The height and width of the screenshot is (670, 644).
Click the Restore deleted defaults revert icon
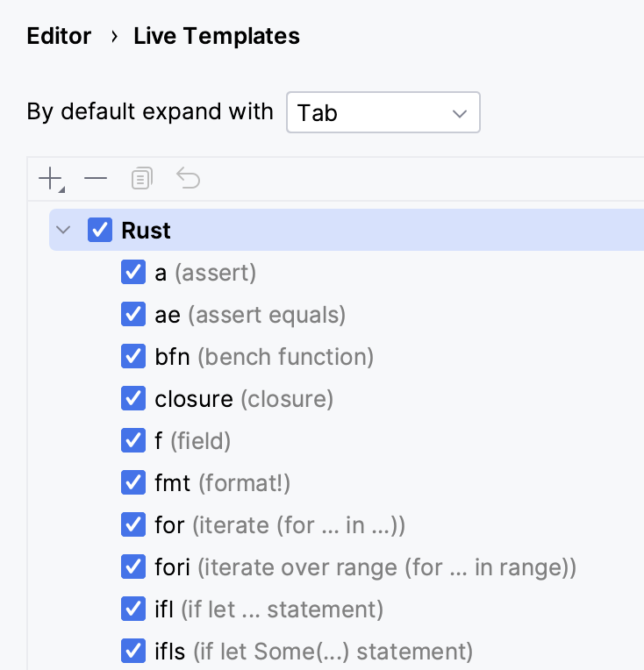[x=188, y=180]
